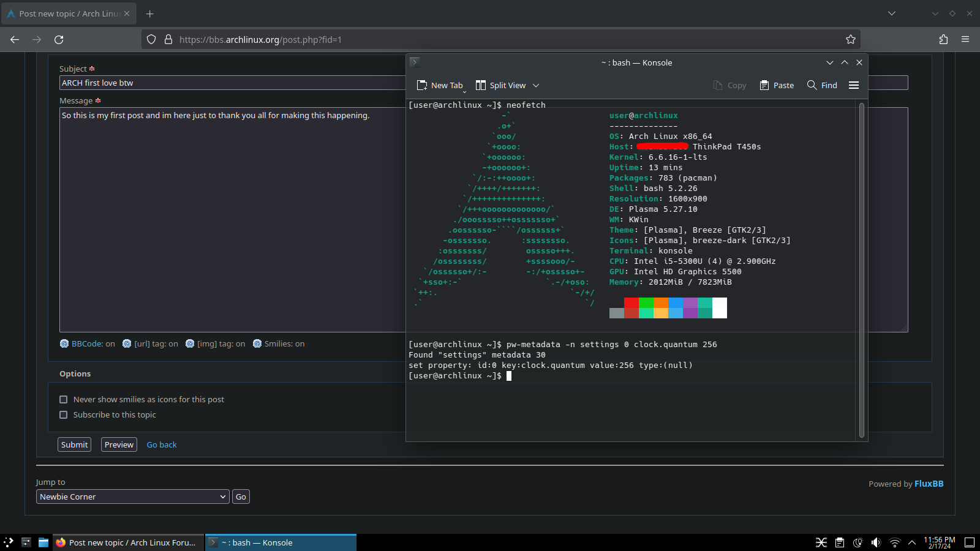Close the Post new topic tab
980x551 pixels.
pos(127,13)
